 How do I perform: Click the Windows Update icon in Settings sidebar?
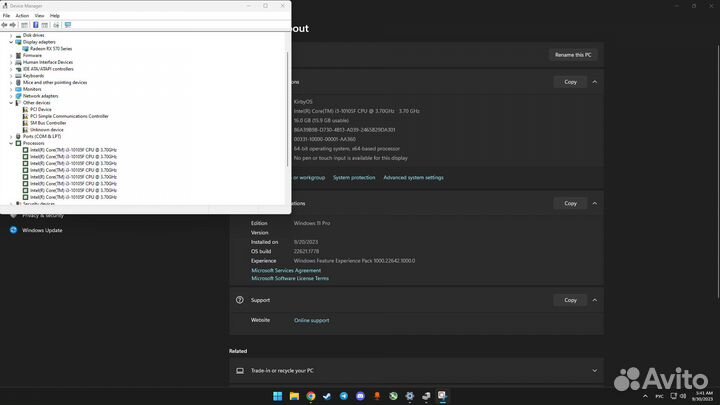[13, 230]
